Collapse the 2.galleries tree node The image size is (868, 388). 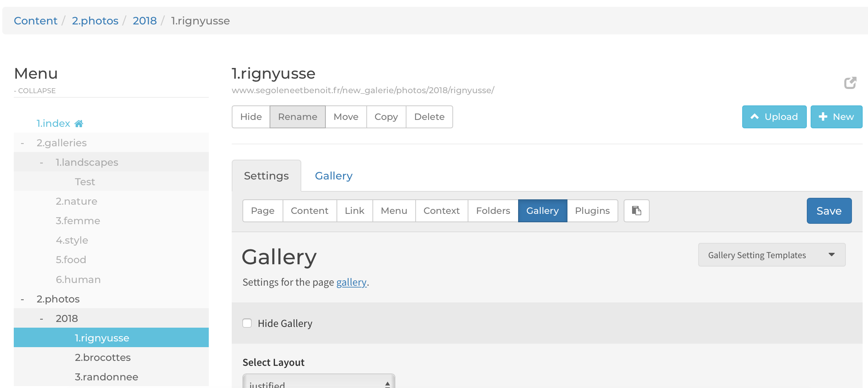(23, 143)
